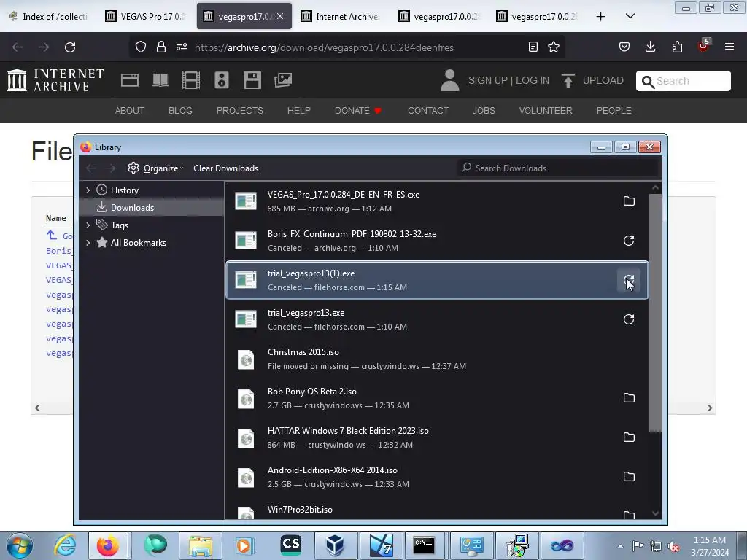The image size is (747, 560).
Task: Open a new browser tab
Action: point(601,16)
